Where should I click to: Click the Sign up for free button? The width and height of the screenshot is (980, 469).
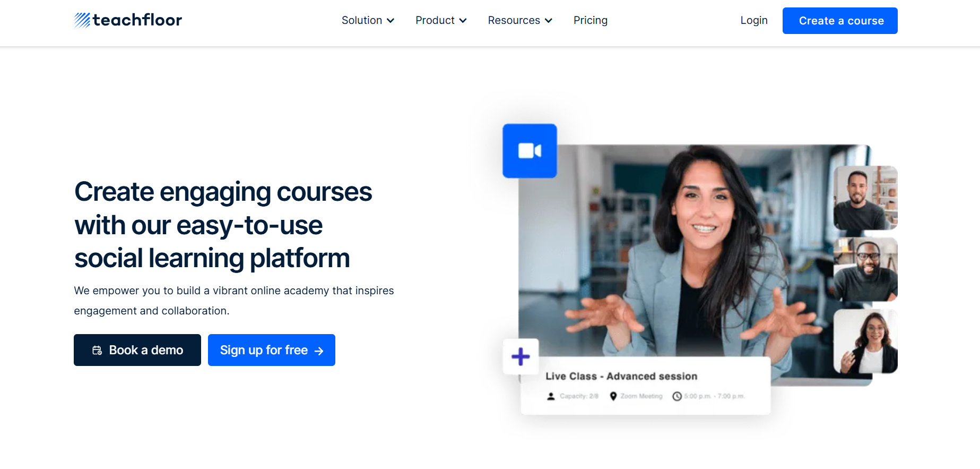(x=272, y=350)
